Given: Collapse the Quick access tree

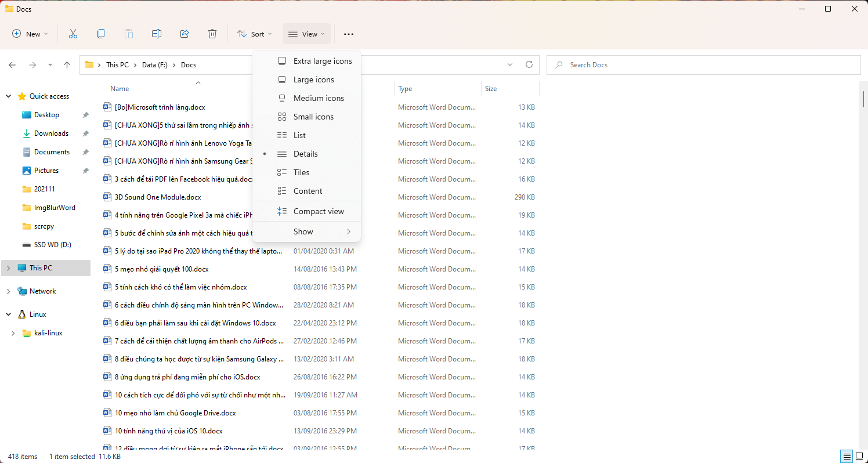Looking at the screenshot, I should point(9,96).
